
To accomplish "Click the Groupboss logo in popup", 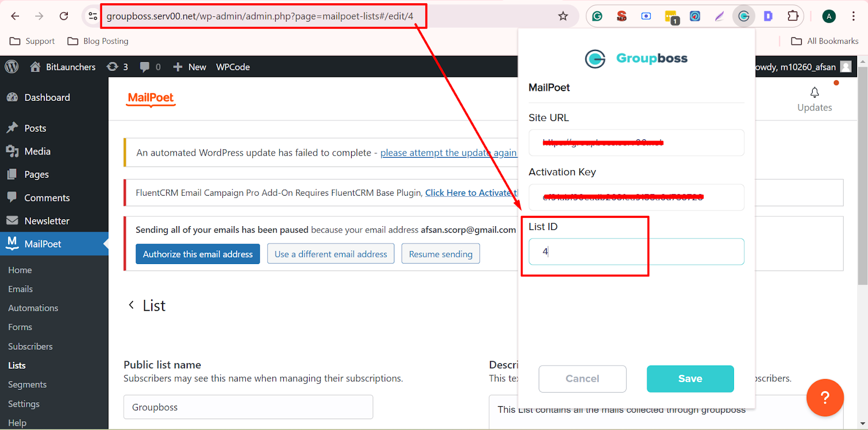I will 636,59.
